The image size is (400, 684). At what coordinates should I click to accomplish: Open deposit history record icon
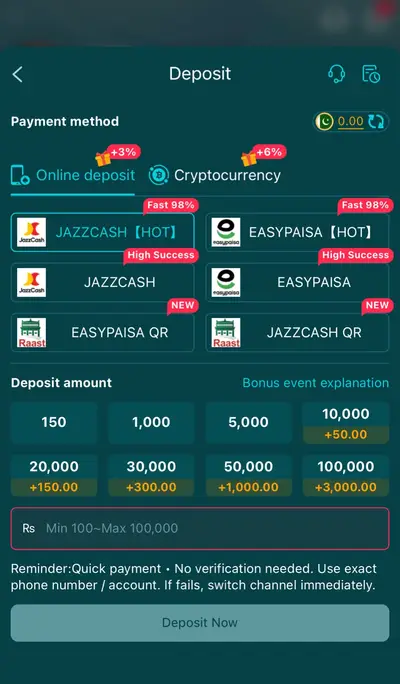(x=371, y=74)
